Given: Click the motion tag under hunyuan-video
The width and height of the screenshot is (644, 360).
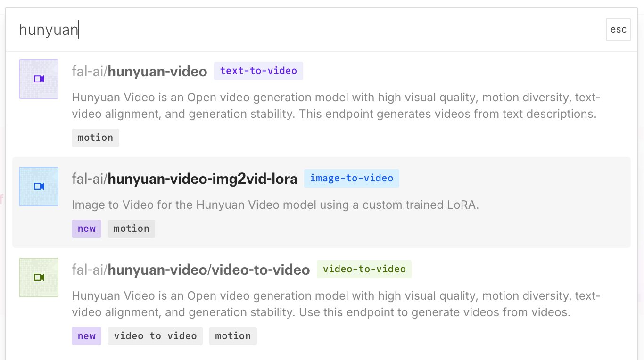Looking at the screenshot, I should click(x=95, y=138).
